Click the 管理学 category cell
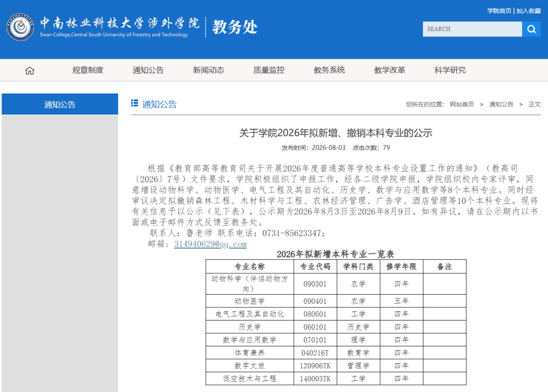The height and width of the screenshot is (392, 548). (x=358, y=366)
